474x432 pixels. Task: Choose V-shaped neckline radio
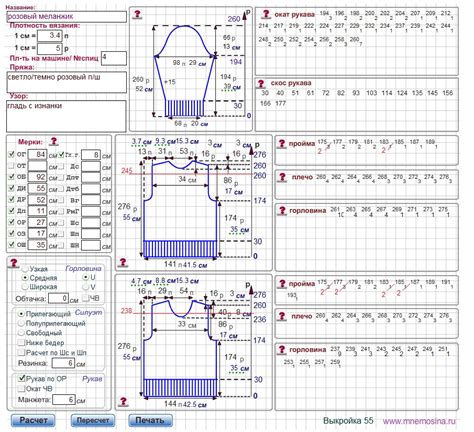(x=86, y=287)
